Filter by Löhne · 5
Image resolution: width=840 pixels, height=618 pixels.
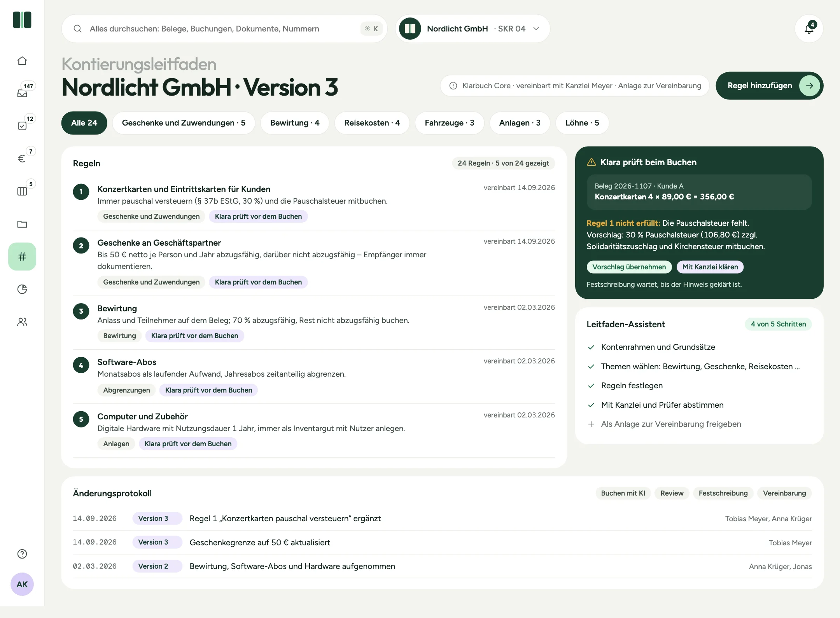click(582, 123)
